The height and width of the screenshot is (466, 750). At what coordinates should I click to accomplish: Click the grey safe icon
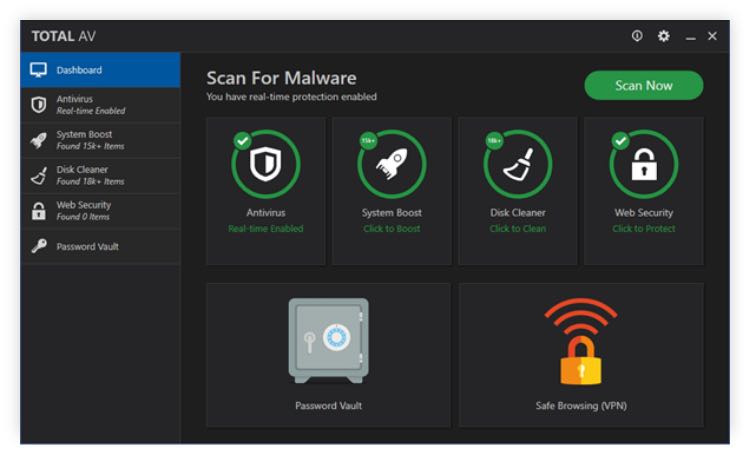(329, 341)
